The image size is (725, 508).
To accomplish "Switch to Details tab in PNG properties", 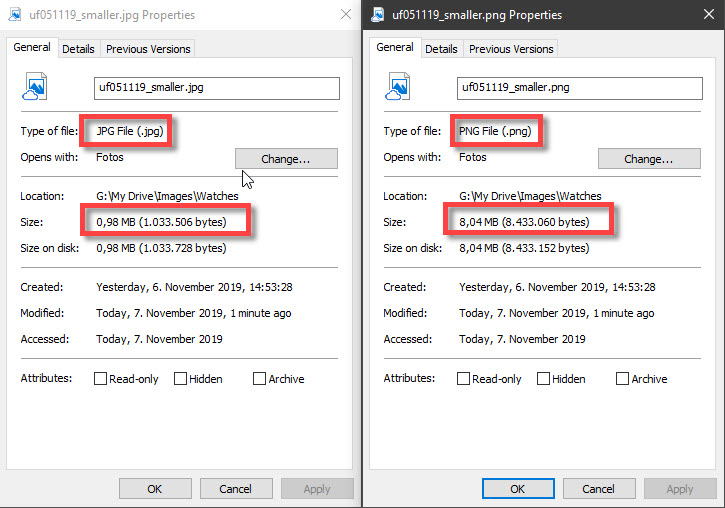I will pyautogui.click(x=441, y=49).
